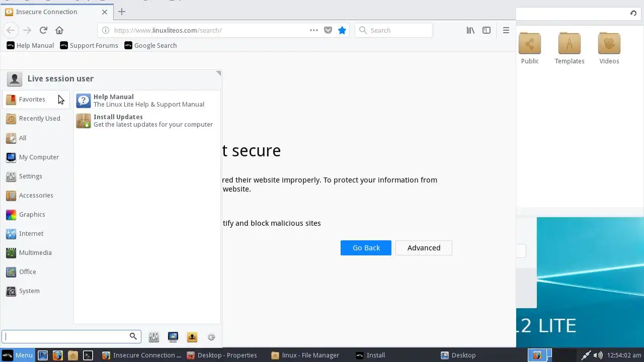Click the log out icon in menu footer
The image size is (644, 362).
(211, 337)
